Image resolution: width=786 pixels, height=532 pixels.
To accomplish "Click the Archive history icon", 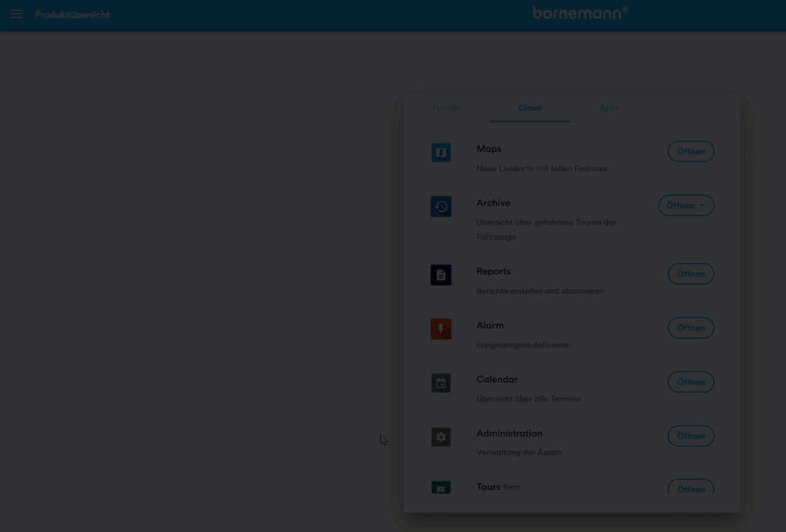I will [x=440, y=206].
